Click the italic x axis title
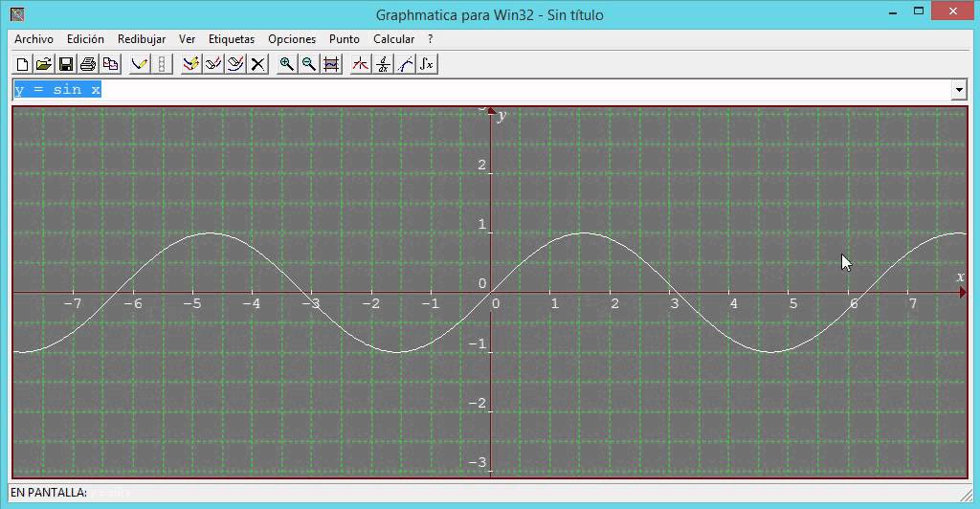This screenshot has height=509, width=980. click(961, 277)
